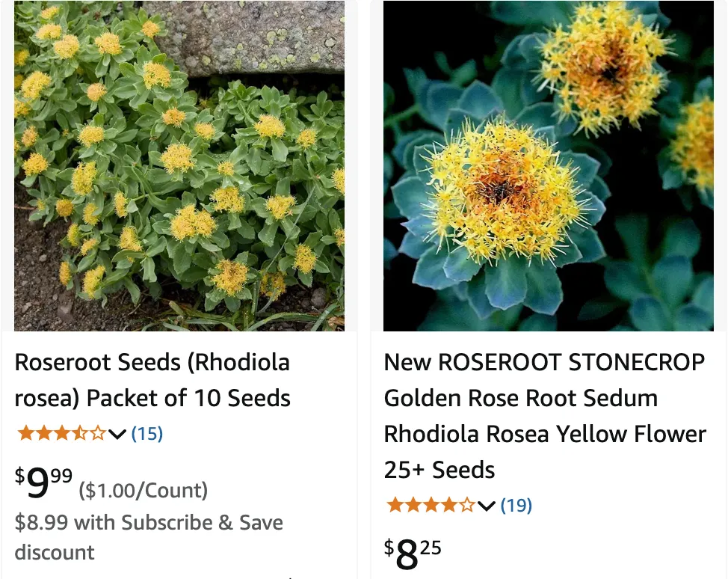Click the half-filled star in the Roseroot Seeds rating
This screenshot has width=728, height=579.
(x=80, y=433)
